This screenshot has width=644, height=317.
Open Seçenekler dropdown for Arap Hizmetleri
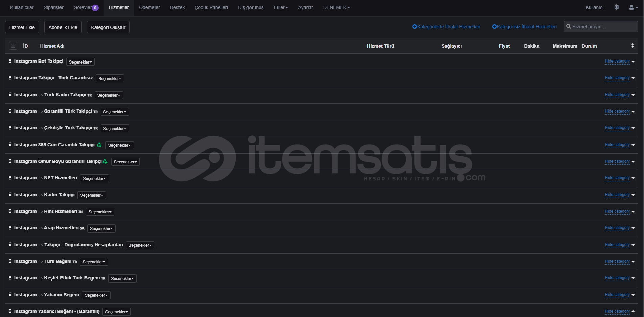pos(101,229)
